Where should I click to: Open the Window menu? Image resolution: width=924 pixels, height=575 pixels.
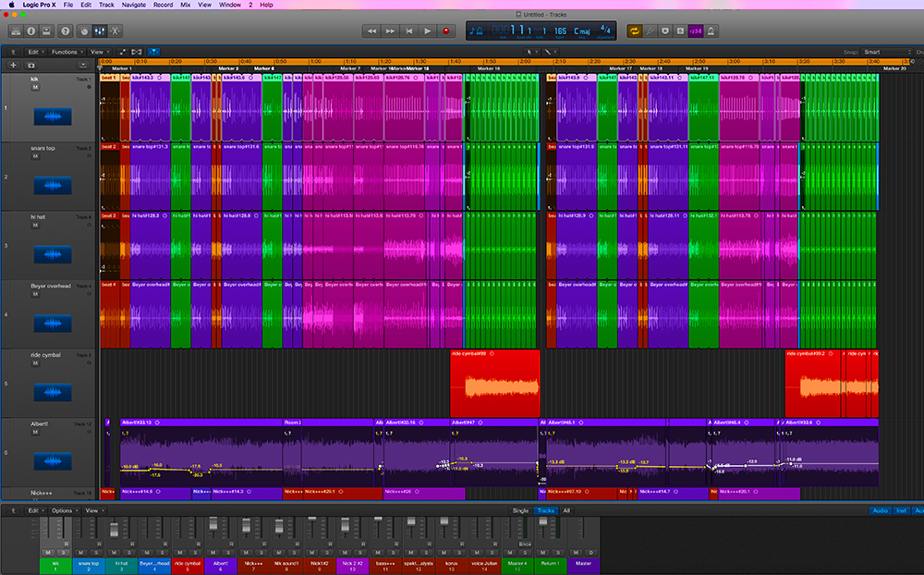pyautogui.click(x=230, y=5)
